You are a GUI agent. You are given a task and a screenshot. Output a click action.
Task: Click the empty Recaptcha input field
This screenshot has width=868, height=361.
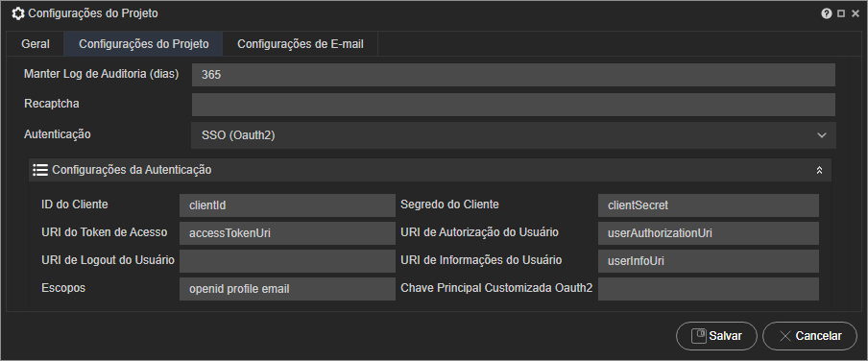pos(513,104)
